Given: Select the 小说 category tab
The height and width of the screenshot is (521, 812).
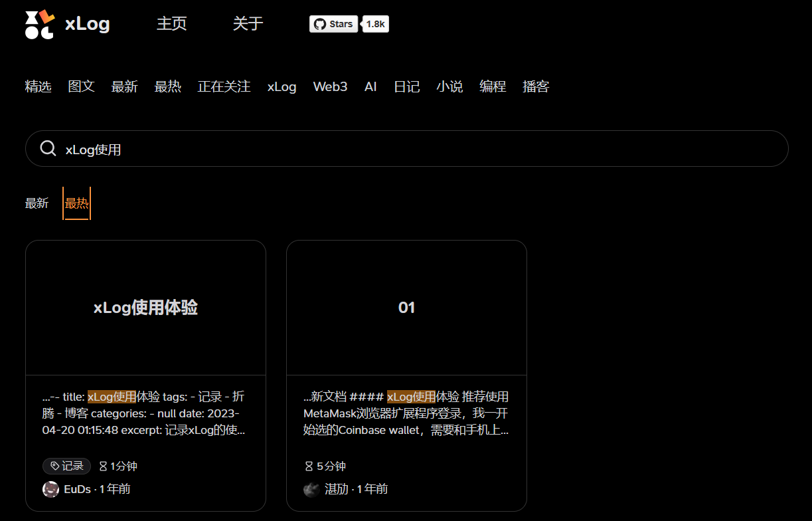Looking at the screenshot, I should pyautogui.click(x=450, y=86).
